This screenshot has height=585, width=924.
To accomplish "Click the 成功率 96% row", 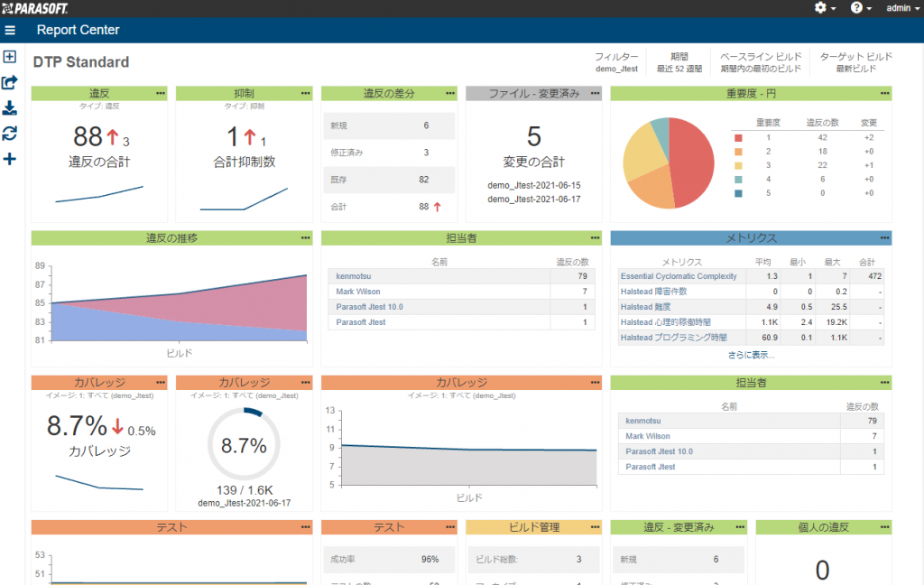I will [390, 559].
